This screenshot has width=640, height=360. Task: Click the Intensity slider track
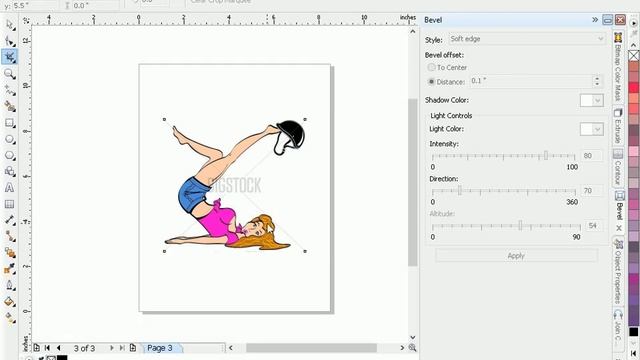coord(503,156)
